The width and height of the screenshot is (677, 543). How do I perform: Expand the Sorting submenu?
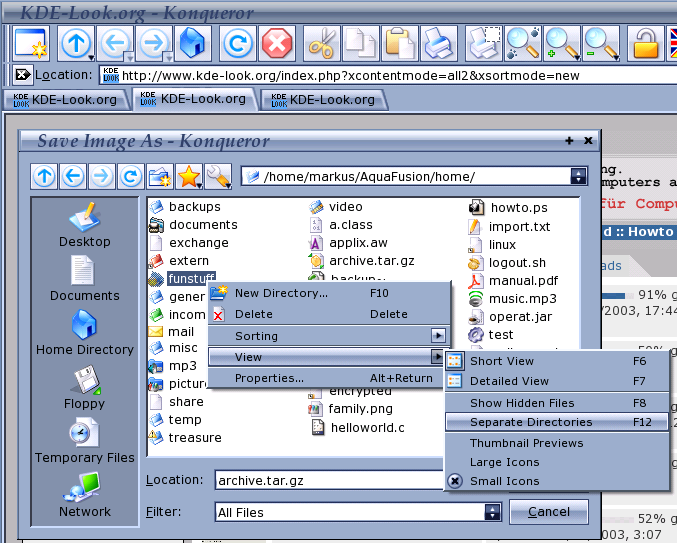(x=329, y=335)
